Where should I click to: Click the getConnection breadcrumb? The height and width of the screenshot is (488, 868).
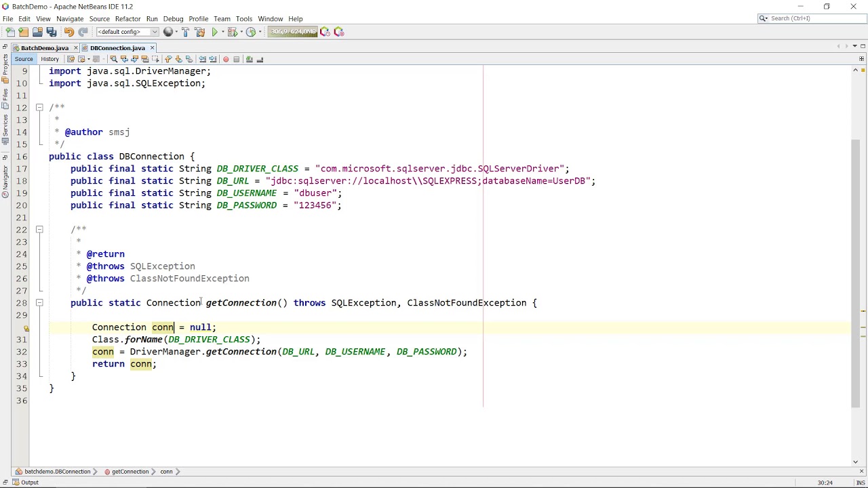coord(126,472)
